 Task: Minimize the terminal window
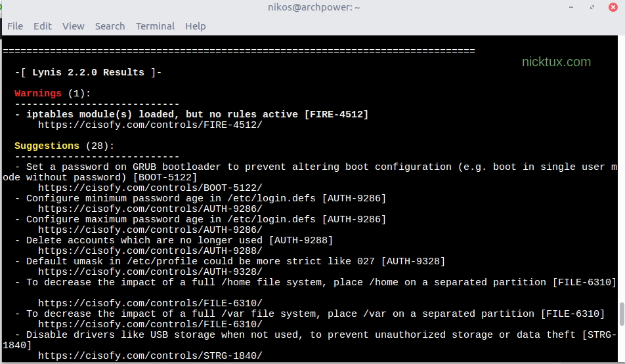pyautogui.click(x=571, y=7)
